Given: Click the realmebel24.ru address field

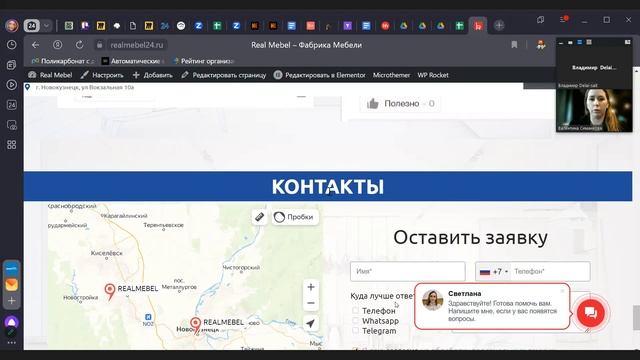Looking at the screenshot, I should (137, 45).
